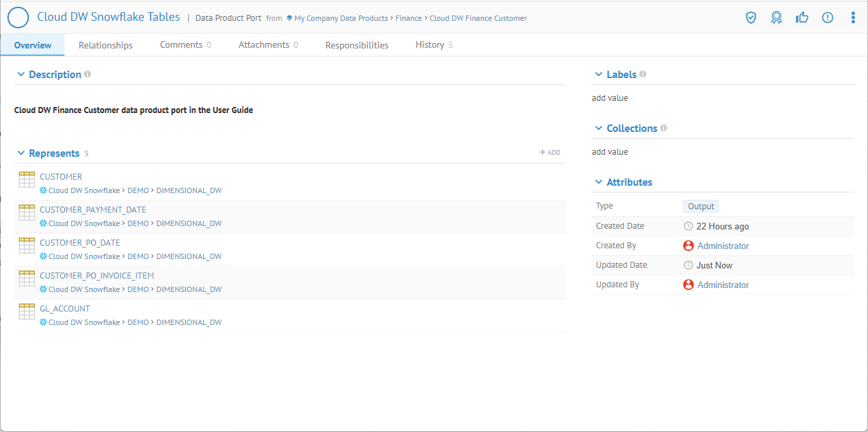Open the CUSTOMER_PO_INVOICE_ITEM table link
Screen dimensions: 868x432
coord(97,275)
